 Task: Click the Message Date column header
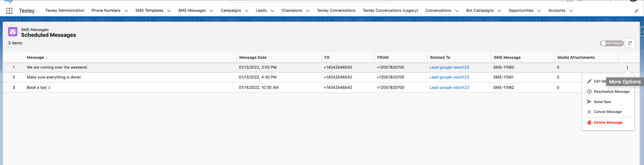253,57
